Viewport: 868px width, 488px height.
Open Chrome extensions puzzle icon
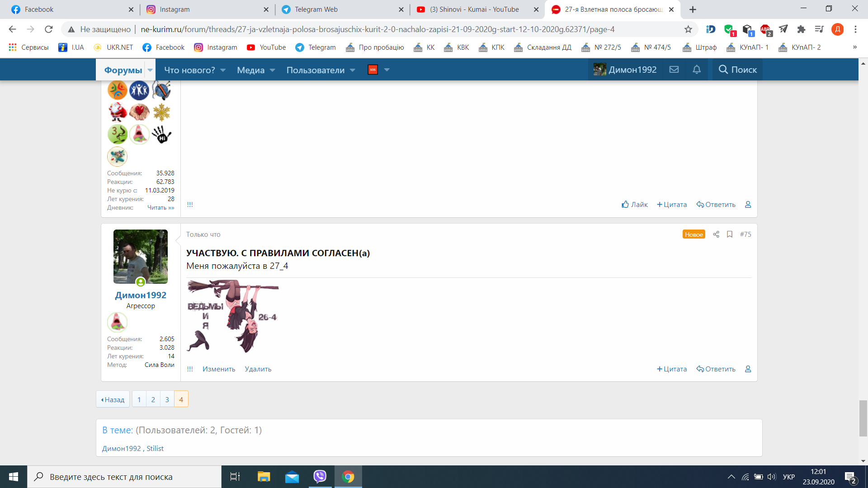pyautogui.click(x=801, y=29)
